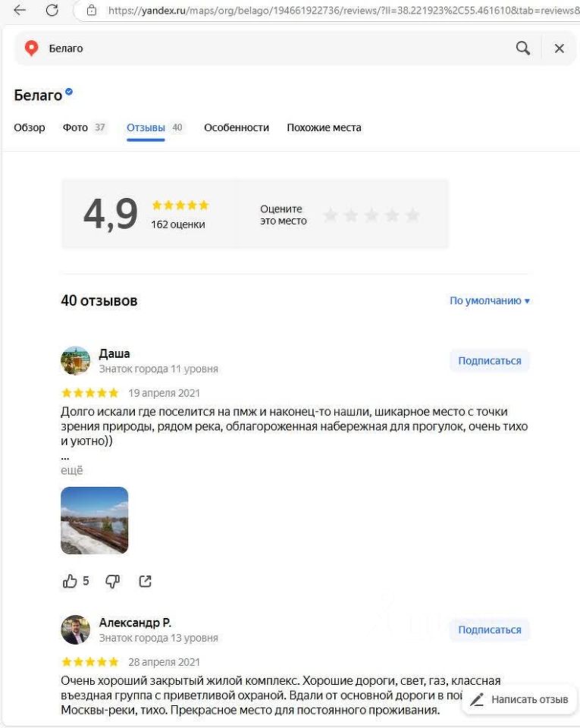Viewport: 580px width, 728px height.
Task: Open the Фото tab
Action: [75, 127]
